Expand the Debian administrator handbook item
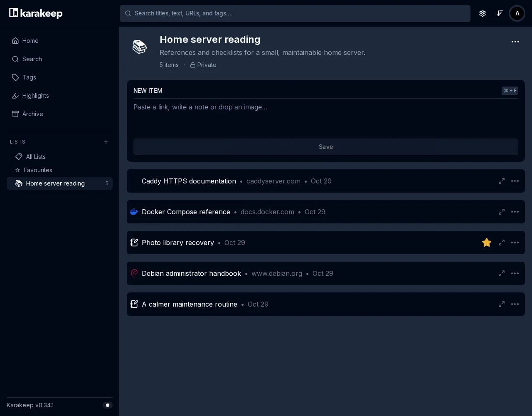Viewport: 532px width, 416px height. 502,273
